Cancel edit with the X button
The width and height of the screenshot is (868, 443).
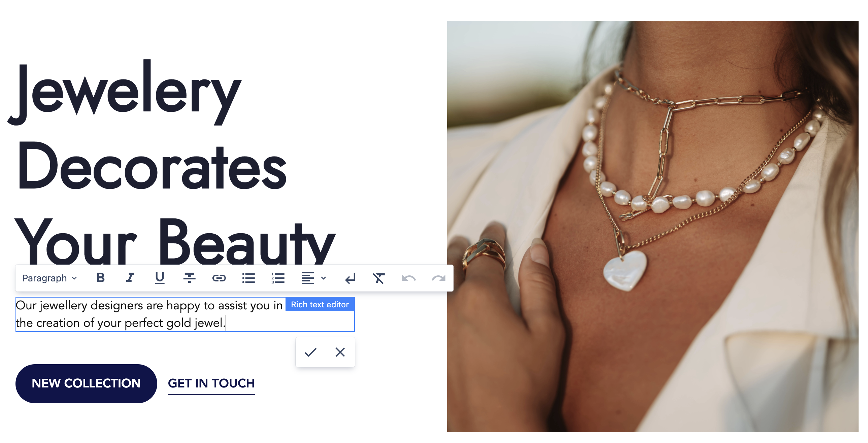point(340,352)
